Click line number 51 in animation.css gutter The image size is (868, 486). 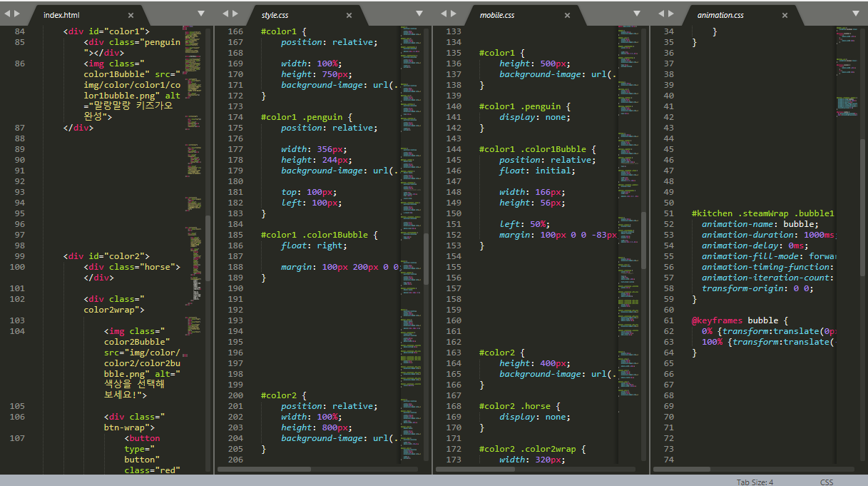668,213
